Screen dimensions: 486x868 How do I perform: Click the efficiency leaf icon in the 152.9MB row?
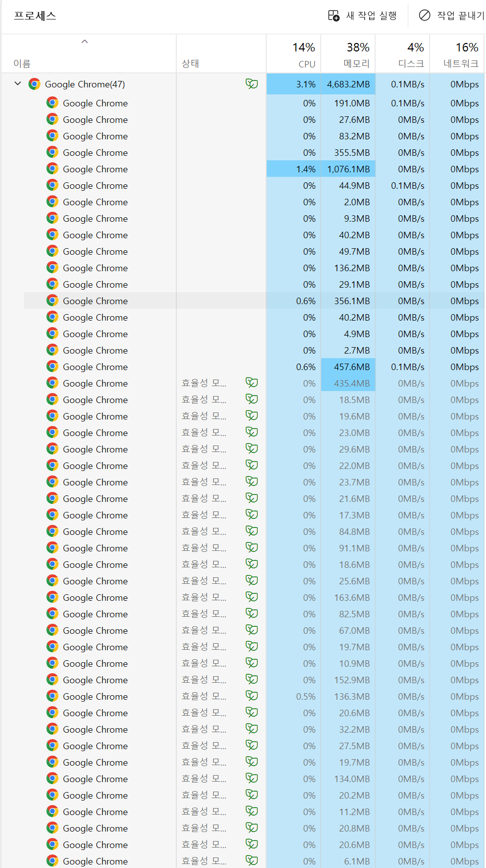click(252, 680)
